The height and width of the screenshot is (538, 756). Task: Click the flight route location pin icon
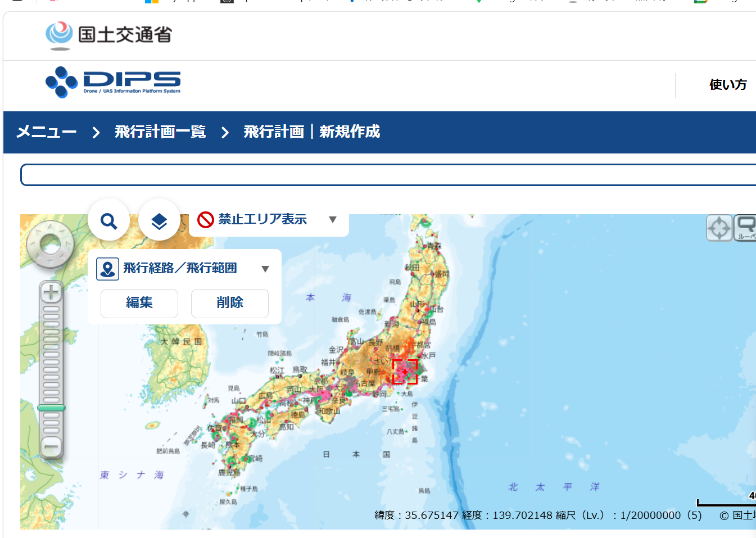click(x=107, y=269)
